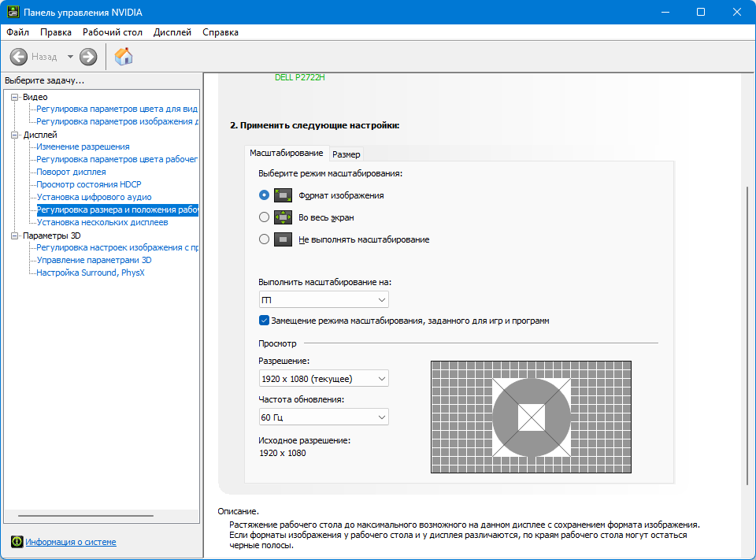Switch to the Размер tab
The height and width of the screenshot is (560, 756).
pos(346,154)
